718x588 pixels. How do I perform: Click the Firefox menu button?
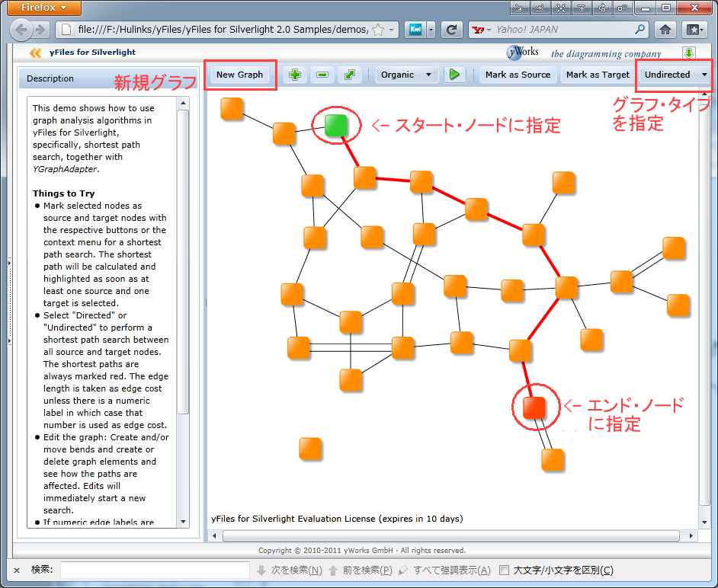coord(44,8)
